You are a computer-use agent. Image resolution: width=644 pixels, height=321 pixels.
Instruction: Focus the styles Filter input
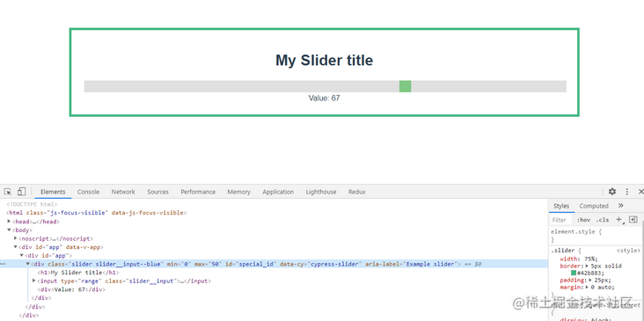click(x=561, y=220)
